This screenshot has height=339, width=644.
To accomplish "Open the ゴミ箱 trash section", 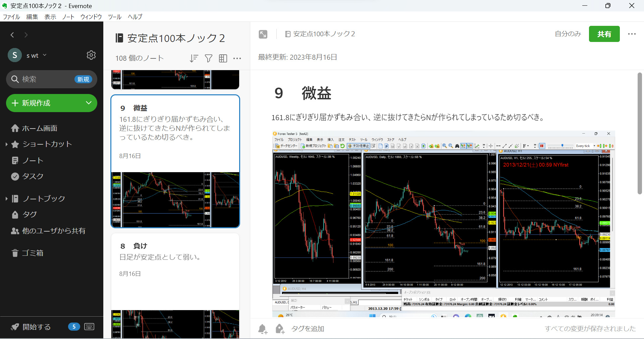I will tap(33, 253).
